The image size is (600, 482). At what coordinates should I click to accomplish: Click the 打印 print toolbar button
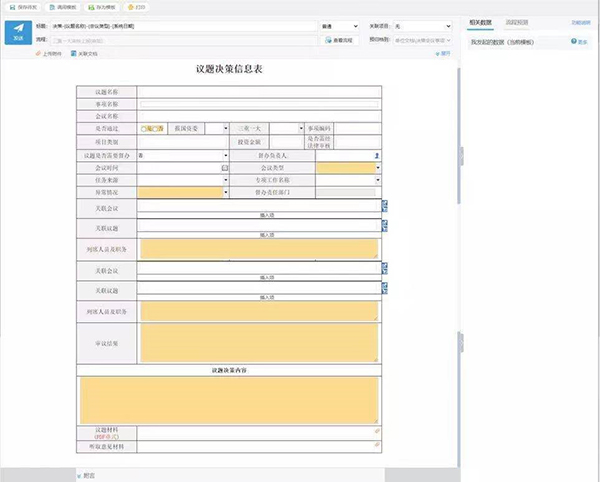coord(137,7)
